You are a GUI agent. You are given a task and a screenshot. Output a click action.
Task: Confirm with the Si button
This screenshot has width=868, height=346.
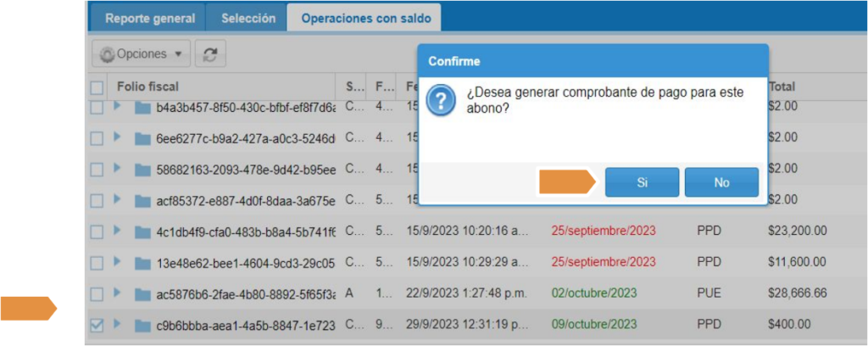tap(642, 182)
